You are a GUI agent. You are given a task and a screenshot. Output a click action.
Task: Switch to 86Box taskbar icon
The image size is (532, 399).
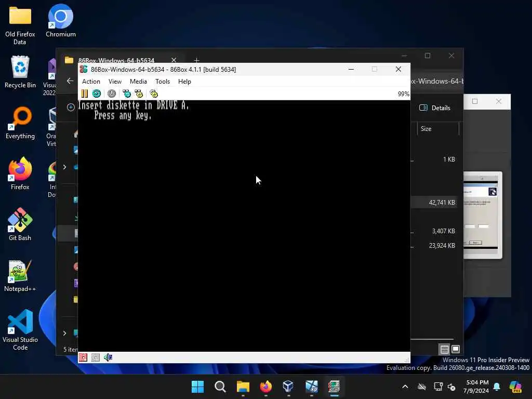click(x=334, y=387)
